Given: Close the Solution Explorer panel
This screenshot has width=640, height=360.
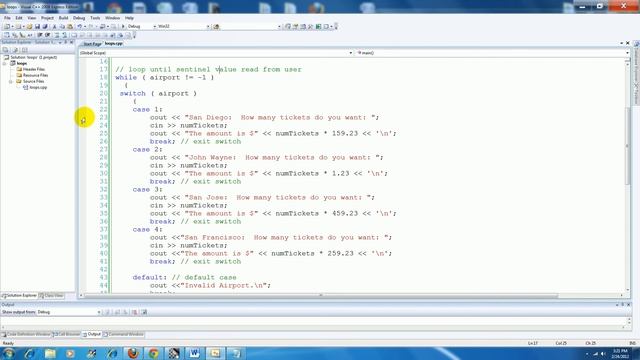Looking at the screenshot, I should [x=71, y=42].
